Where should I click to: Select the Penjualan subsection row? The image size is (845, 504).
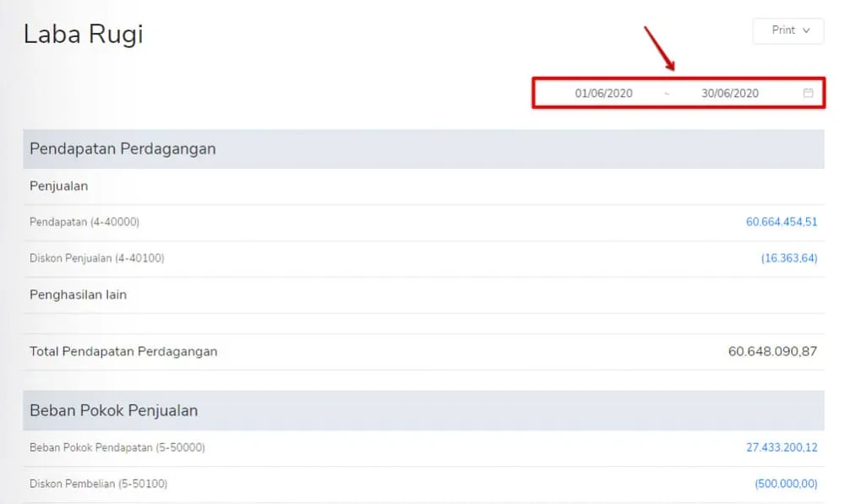58,186
